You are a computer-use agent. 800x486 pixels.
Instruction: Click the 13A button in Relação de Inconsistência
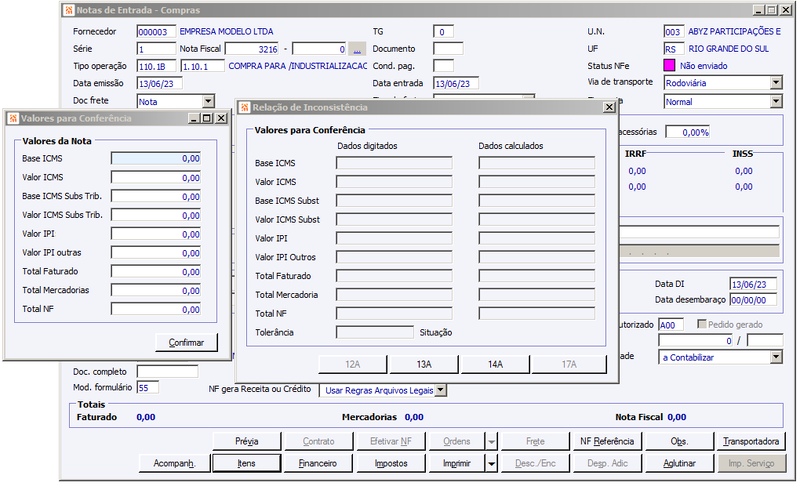coord(423,364)
